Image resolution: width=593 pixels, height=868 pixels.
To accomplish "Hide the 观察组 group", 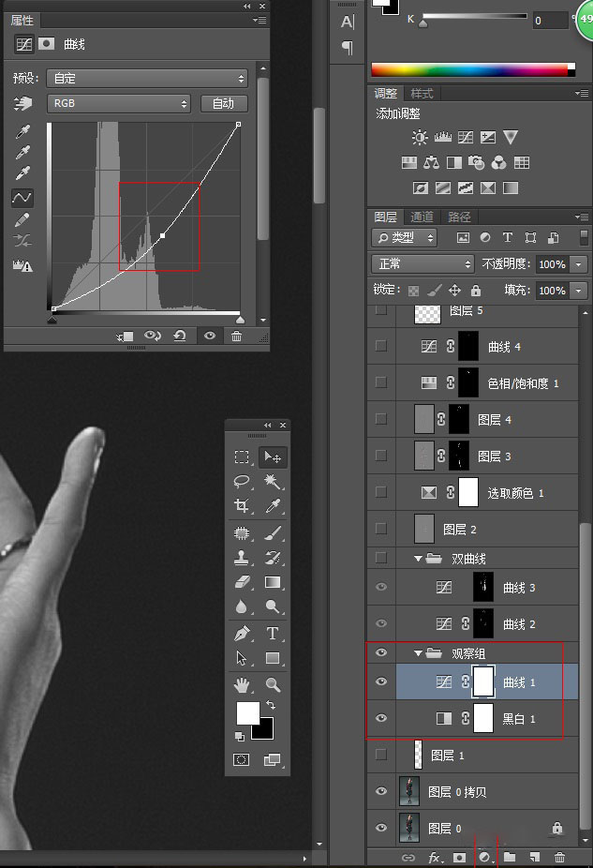I will [x=381, y=652].
